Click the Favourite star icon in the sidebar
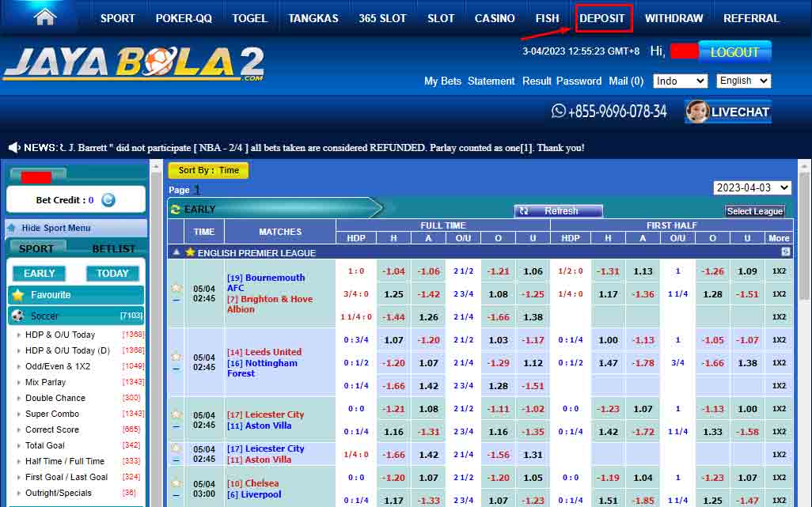Viewport: 812px width, 507px height. click(x=18, y=295)
